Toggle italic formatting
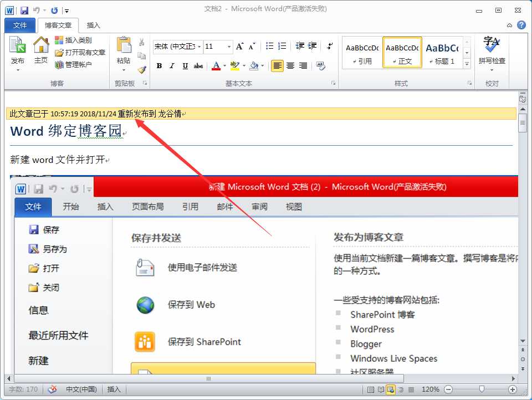 click(x=172, y=66)
